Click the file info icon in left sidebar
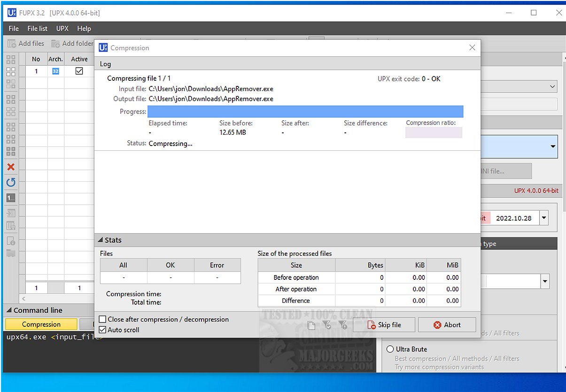The image size is (566, 392). tap(11, 241)
